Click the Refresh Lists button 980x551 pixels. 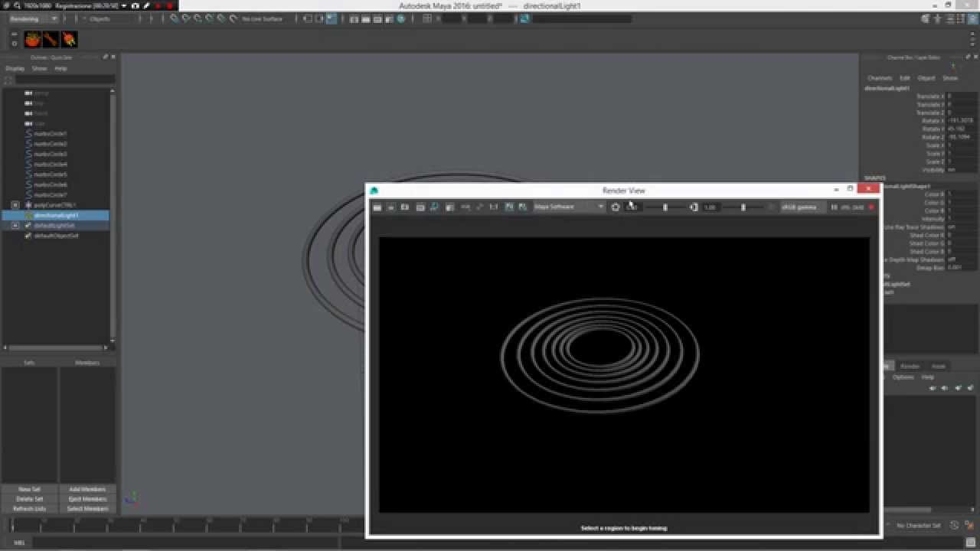[29, 509]
